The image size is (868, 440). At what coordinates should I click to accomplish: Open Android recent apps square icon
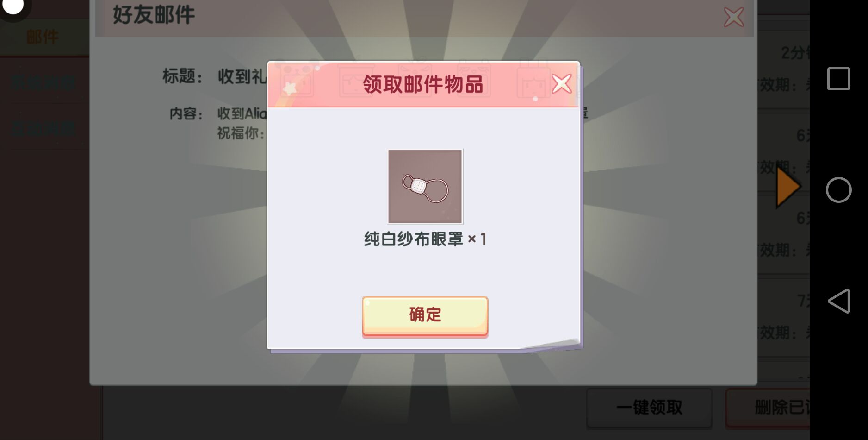838,79
